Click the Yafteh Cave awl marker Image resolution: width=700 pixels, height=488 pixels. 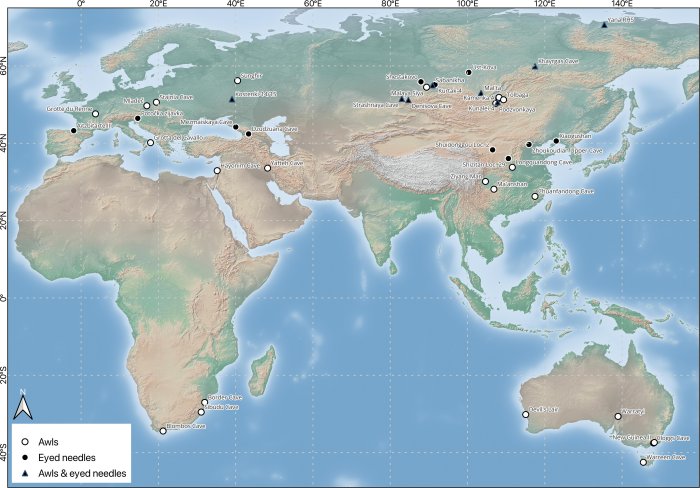[x=268, y=168]
